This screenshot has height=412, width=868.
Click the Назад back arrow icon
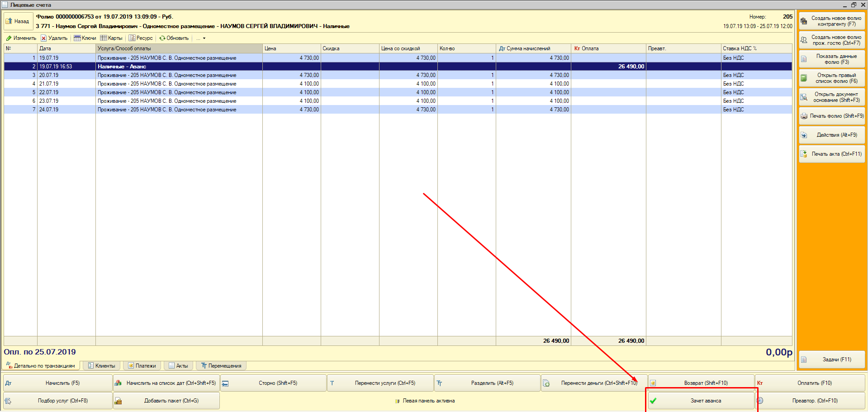click(9, 21)
